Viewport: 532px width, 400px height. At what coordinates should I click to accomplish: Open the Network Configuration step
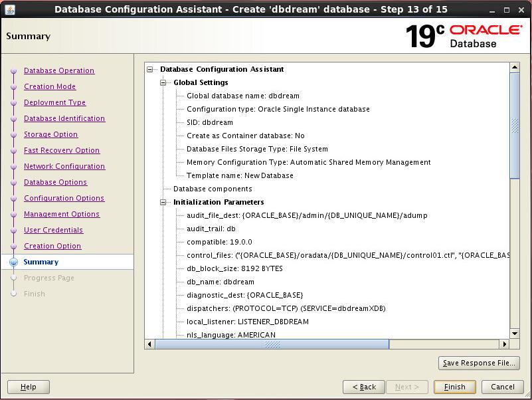click(x=64, y=166)
